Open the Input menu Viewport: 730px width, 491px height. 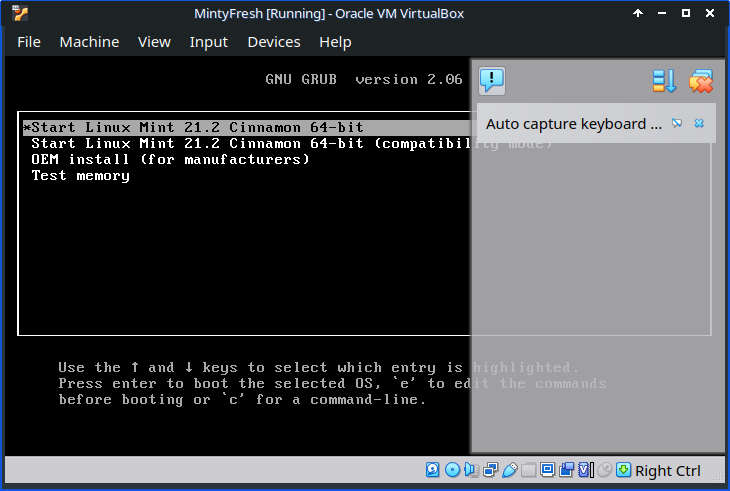click(x=209, y=42)
